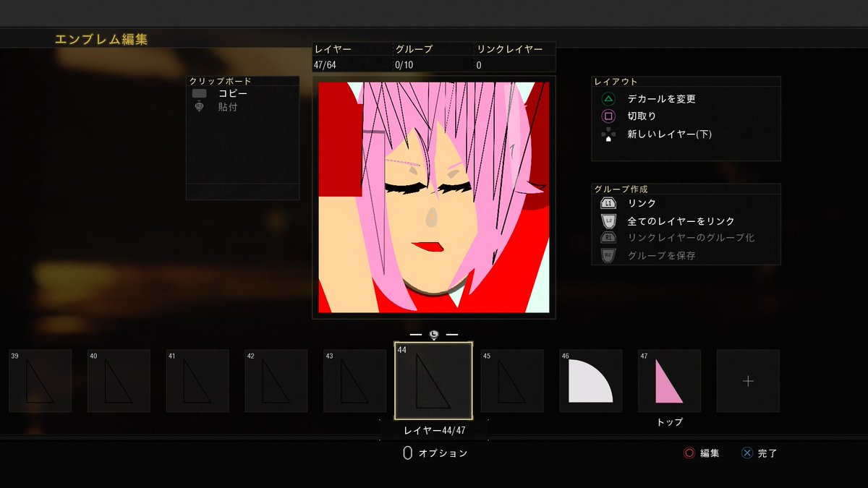
Task: Click the d-pad icon beside 新しいレイヤー(下)
Action: pos(608,134)
